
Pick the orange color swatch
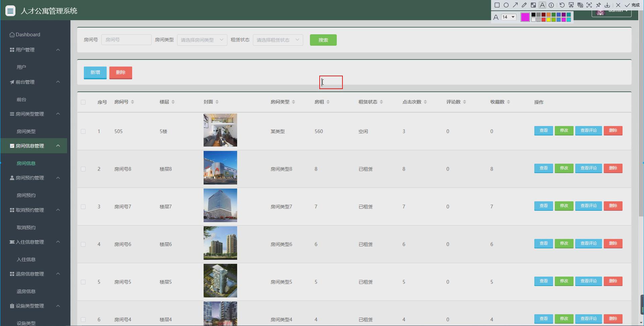(548, 15)
